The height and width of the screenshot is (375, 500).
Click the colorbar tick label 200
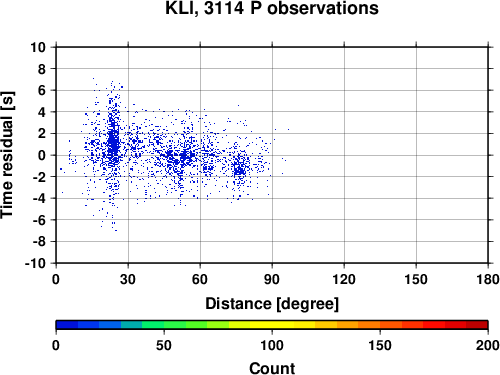tap(487, 346)
